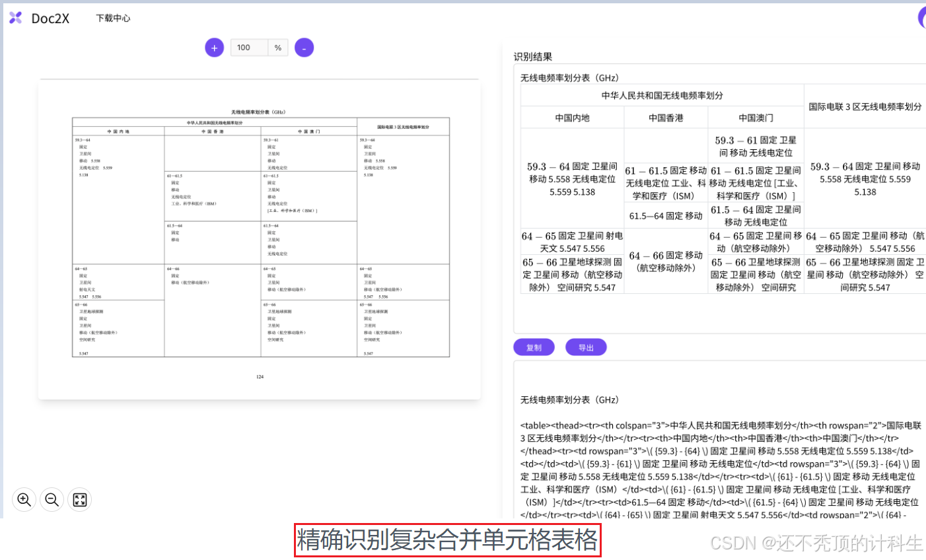Click the user avatar at top right
The height and width of the screenshot is (560, 926).
pyautogui.click(x=922, y=18)
